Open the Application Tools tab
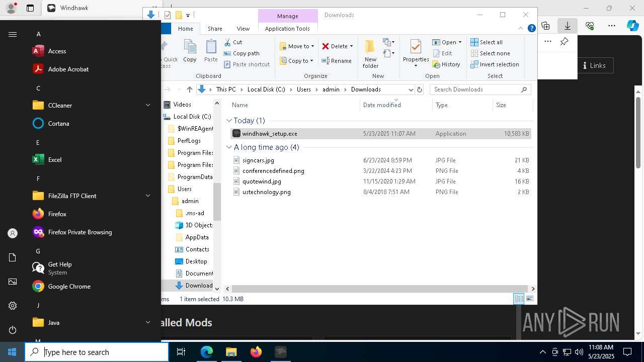The image size is (644, 362). (x=287, y=29)
